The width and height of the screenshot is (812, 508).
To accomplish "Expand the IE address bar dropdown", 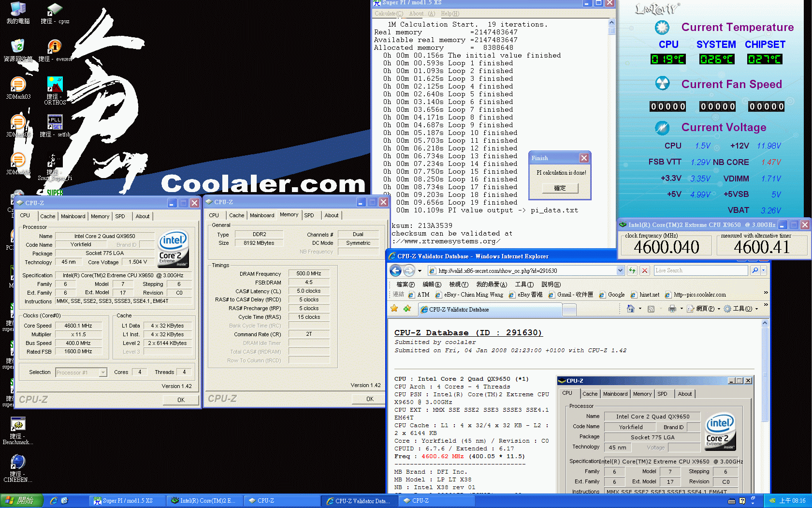I will [x=620, y=270].
